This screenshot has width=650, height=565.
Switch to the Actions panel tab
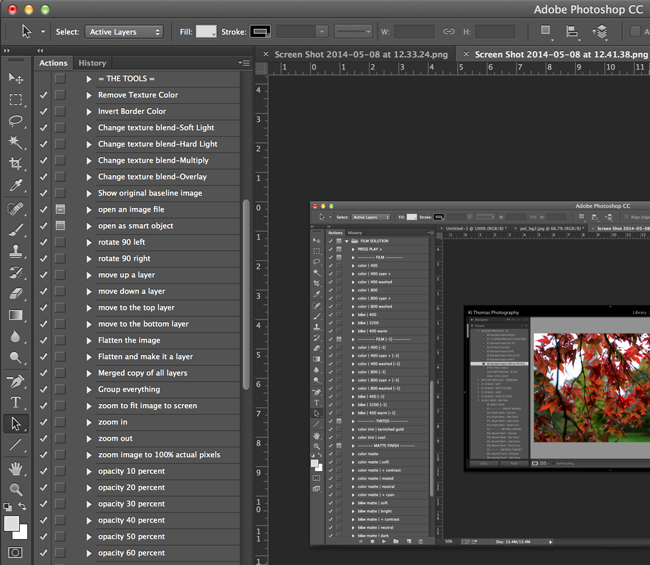pos(53,63)
